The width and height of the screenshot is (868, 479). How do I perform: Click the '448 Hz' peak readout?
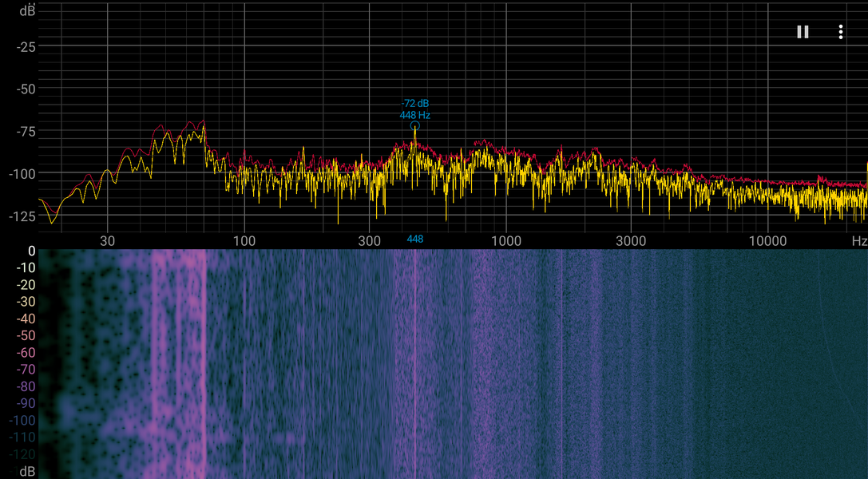tap(415, 115)
